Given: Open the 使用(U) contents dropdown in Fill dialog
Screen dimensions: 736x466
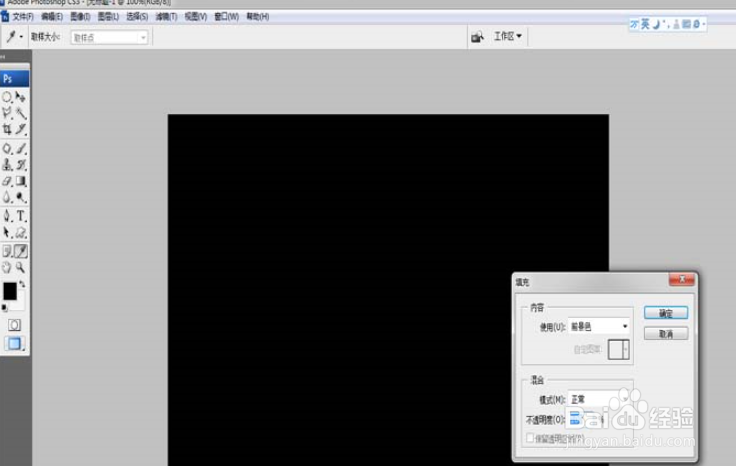Looking at the screenshot, I should 599,326.
